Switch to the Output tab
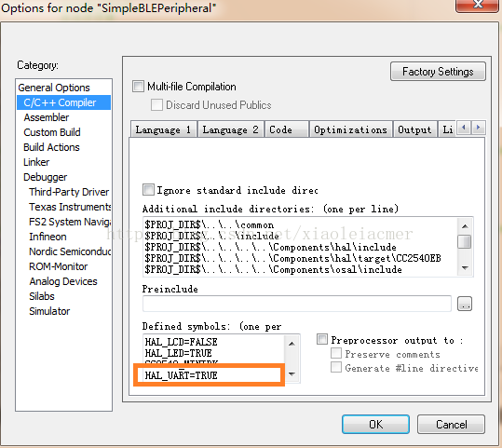This screenshot has height=448, width=502. coord(415,129)
